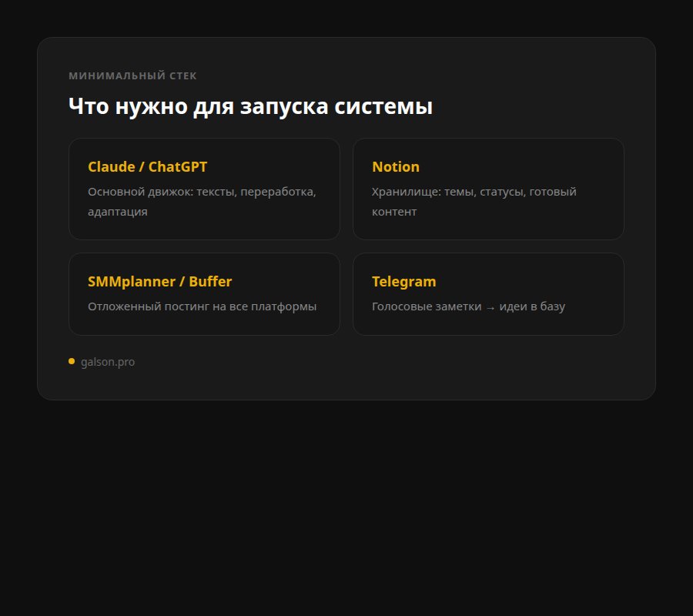Click description 'Хранилище: темы, статусы, готовый контент'

[474, 202]
